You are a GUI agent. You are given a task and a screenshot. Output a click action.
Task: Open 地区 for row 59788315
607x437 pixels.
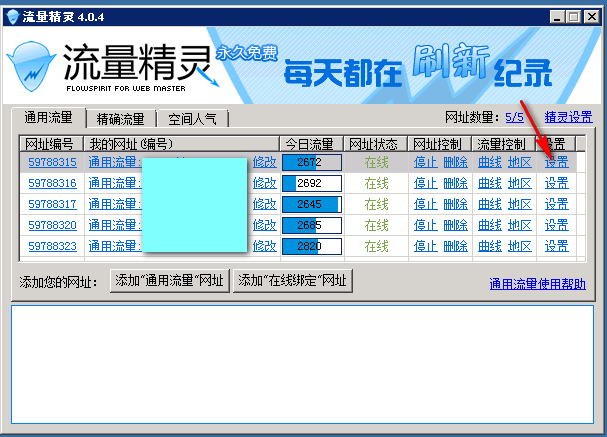click(x=520, y=162)
